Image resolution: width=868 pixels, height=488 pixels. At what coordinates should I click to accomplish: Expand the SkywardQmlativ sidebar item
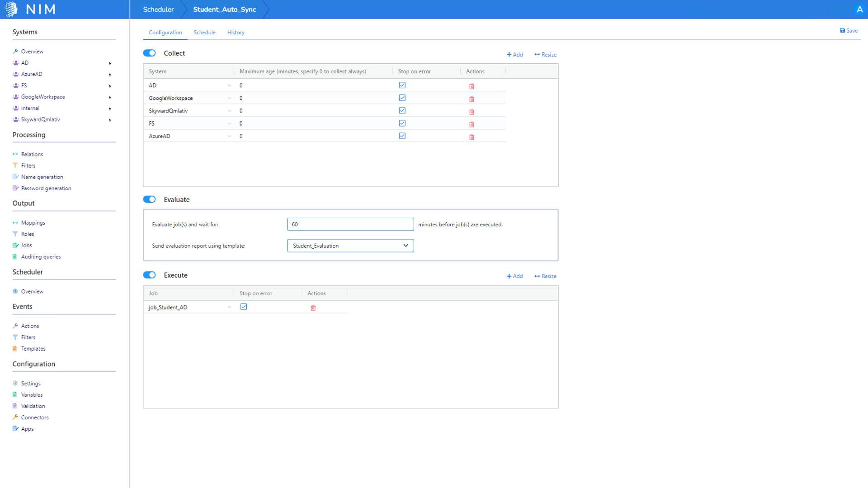110,120
